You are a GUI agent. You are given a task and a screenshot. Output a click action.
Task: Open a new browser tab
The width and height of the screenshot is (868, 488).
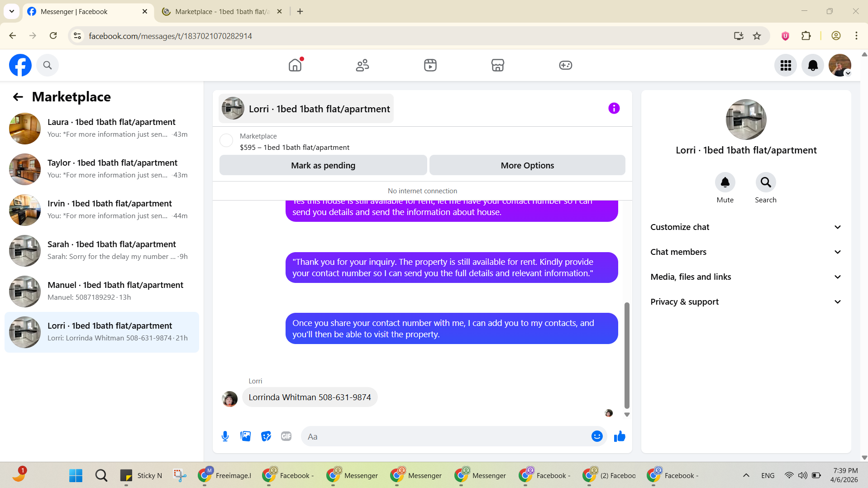pos(300,12)
